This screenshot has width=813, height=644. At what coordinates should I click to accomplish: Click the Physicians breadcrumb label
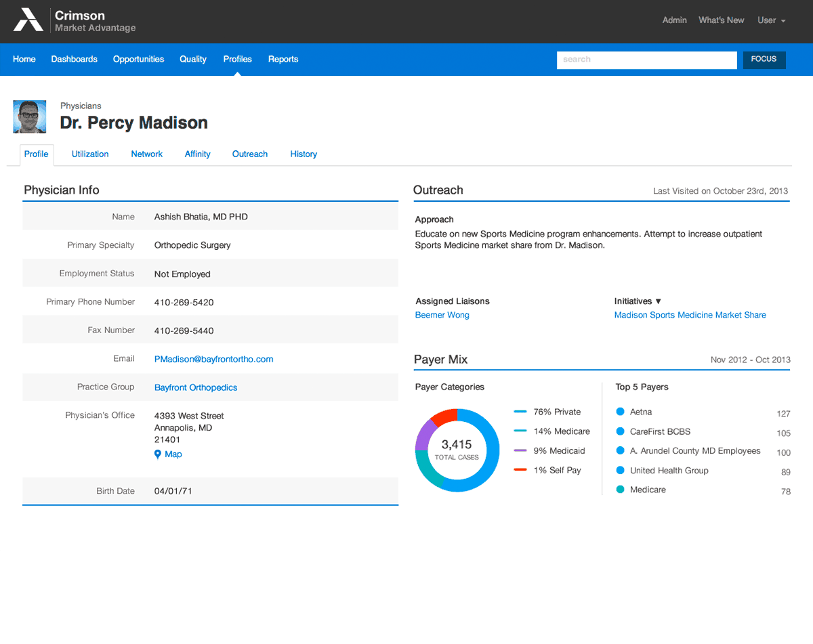(81, 106)
